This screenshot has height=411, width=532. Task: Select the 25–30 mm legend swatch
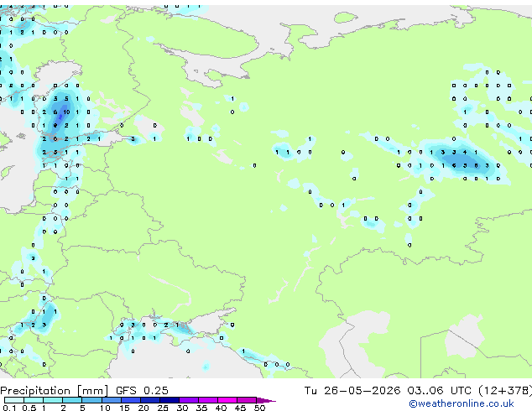click(169, 400)
